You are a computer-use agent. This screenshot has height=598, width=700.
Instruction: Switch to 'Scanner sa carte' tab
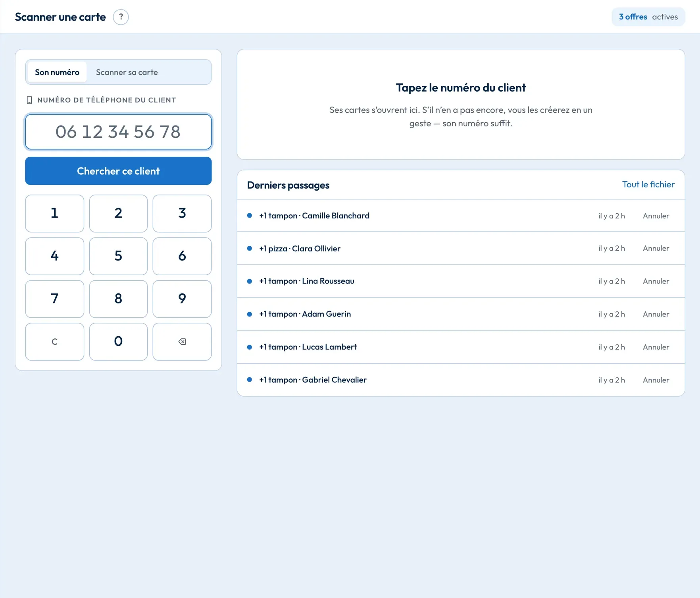pos(127,72)
